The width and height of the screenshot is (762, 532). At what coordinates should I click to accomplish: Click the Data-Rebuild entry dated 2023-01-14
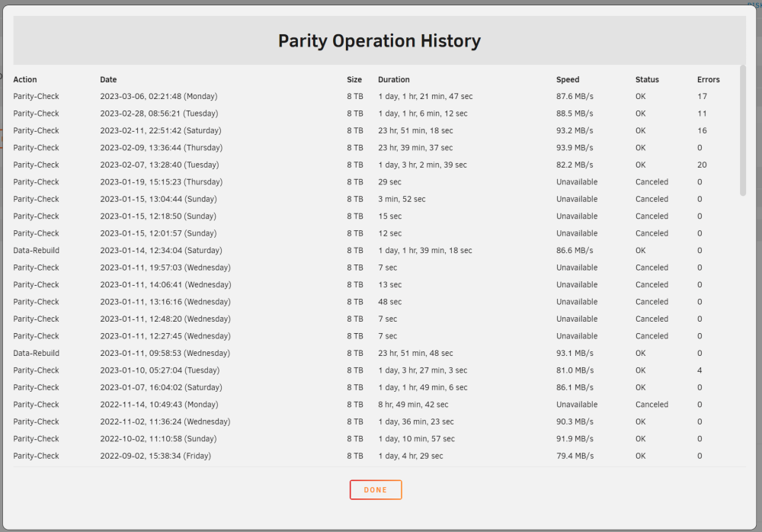pos(36,251)
